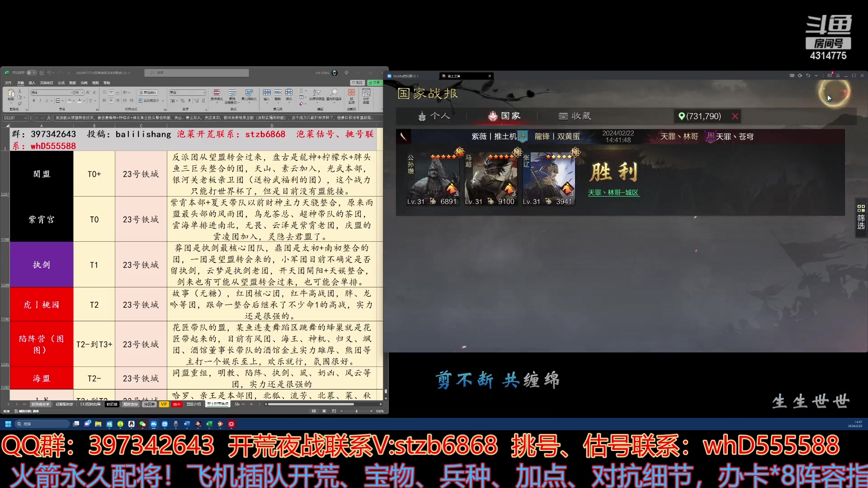Open File Explorer from taskbar

click(x=98, y=424)
